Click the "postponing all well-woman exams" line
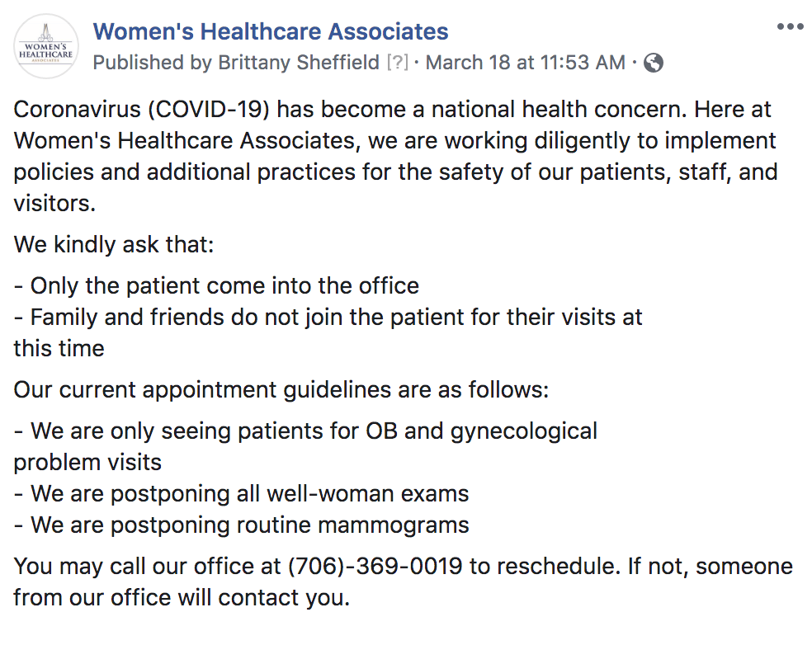The height and width of the screenshot is (645, 812). point(241,494)
